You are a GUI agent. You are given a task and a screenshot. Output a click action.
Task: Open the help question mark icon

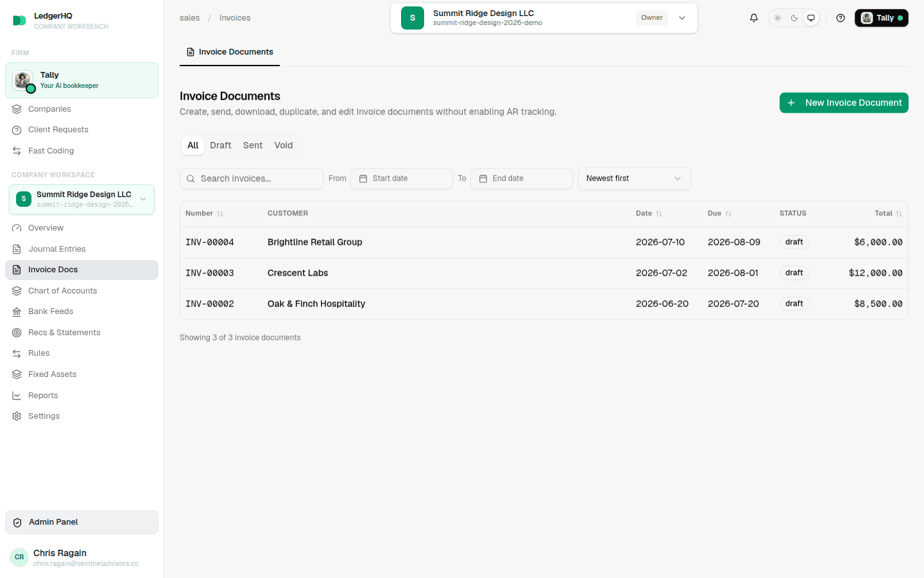[x=841, y=18]
